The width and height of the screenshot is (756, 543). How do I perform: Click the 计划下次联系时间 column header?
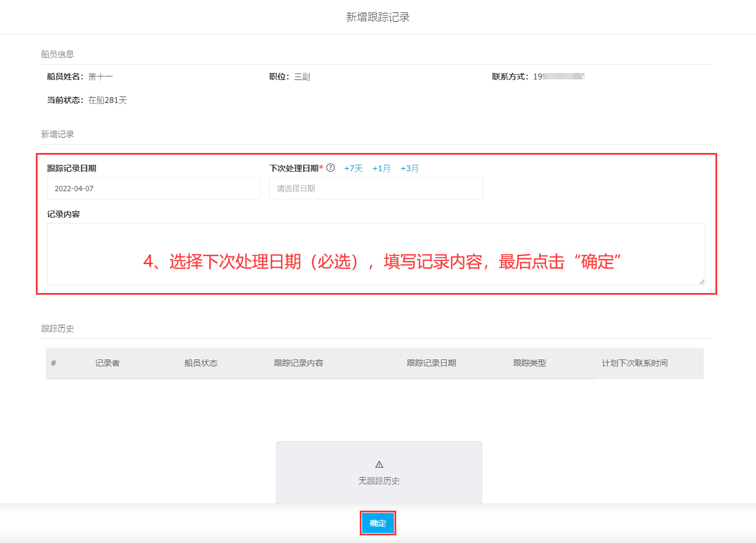635,363
